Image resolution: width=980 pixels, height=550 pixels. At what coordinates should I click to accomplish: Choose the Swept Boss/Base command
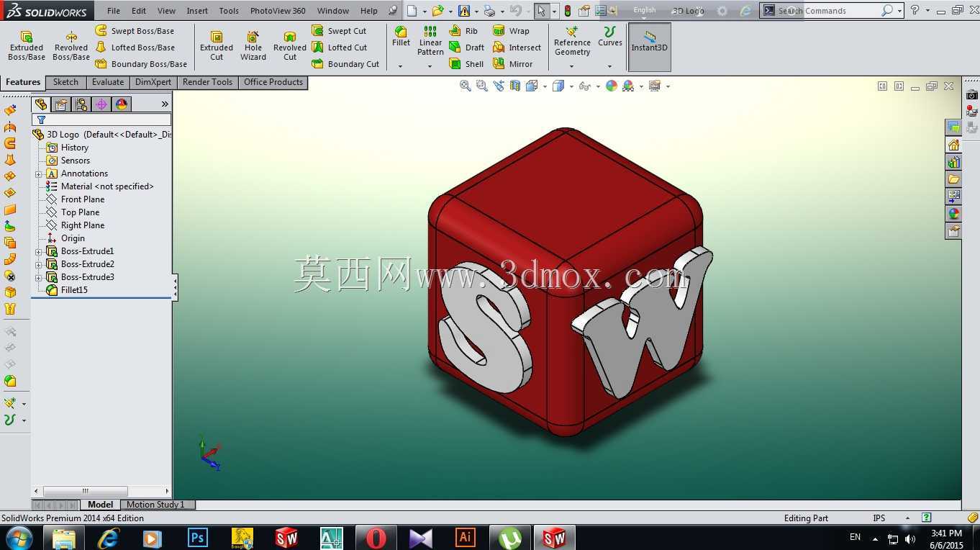pos(135,31)
